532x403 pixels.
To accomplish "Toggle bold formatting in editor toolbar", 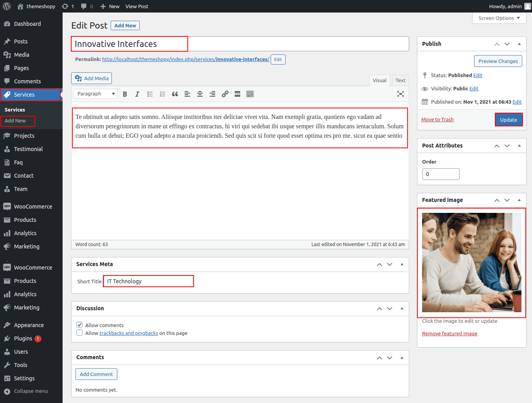I will pyautogui.click(x=125, y=94).
